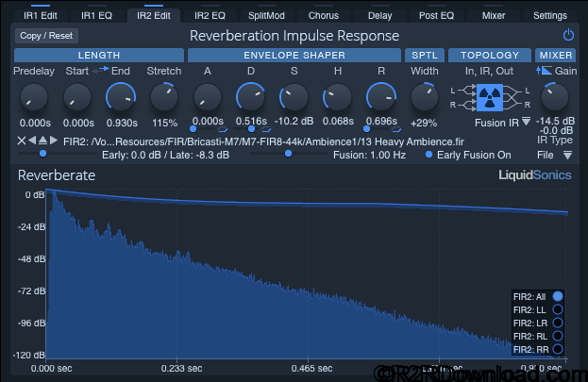
Task: Select the FIR2: RR channel display
Action: (x=558, y=349)
